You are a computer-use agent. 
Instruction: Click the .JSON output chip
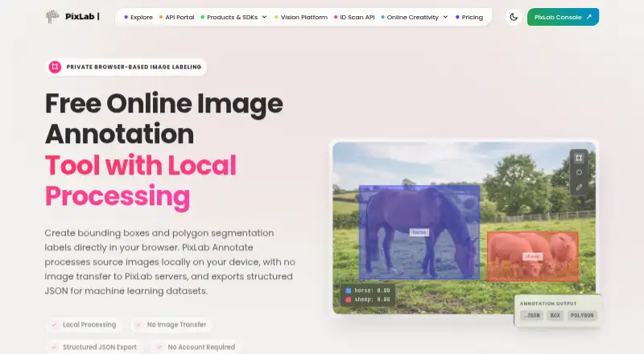tap(532, 315)
